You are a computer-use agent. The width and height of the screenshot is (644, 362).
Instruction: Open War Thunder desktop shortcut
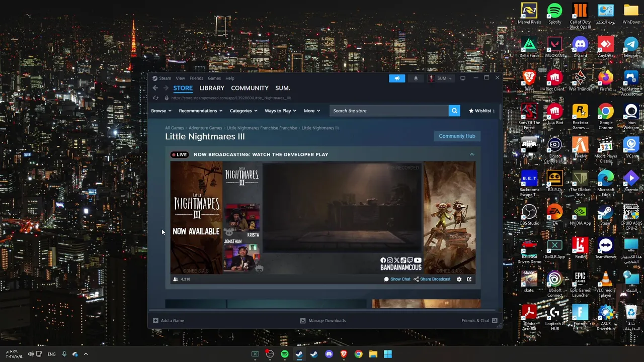click(x=580, y=80)
